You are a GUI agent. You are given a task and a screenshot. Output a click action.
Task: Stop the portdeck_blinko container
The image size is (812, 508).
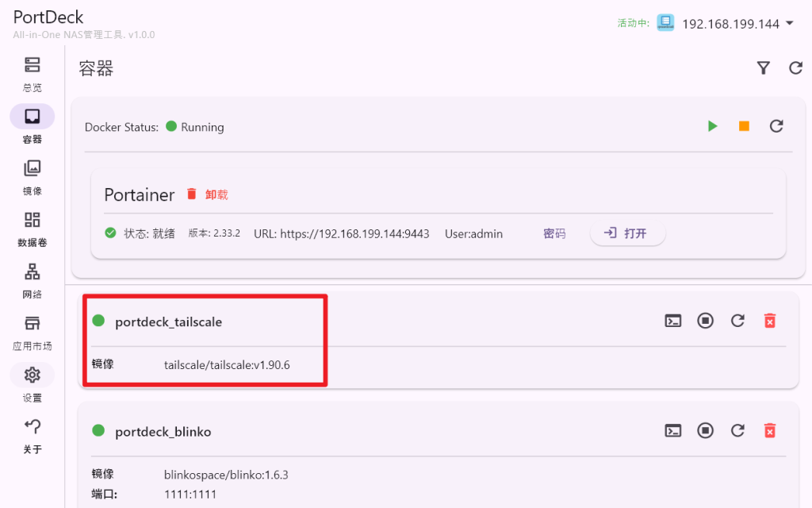tap(705, 430)
